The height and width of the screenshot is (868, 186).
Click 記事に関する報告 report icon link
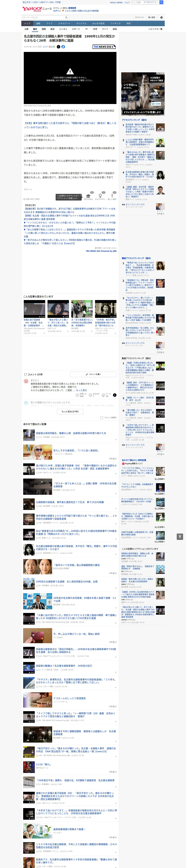pyautogui.click(x=32, y=199)
